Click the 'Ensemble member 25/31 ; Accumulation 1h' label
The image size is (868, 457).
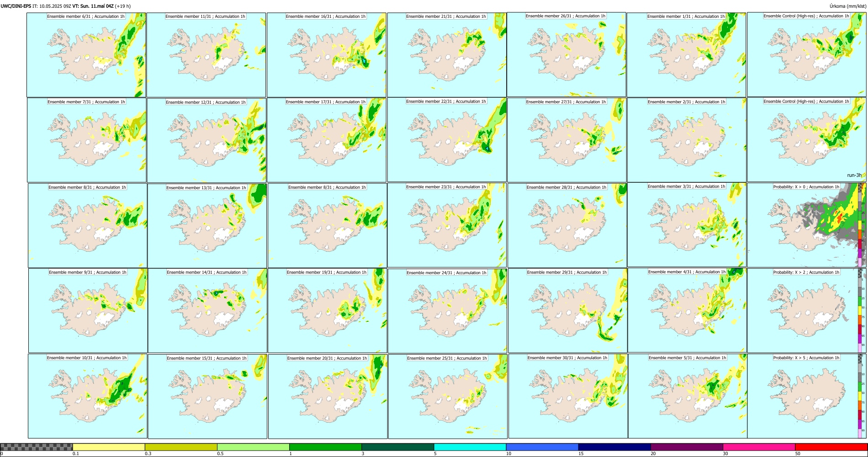[x=447, y=358]
